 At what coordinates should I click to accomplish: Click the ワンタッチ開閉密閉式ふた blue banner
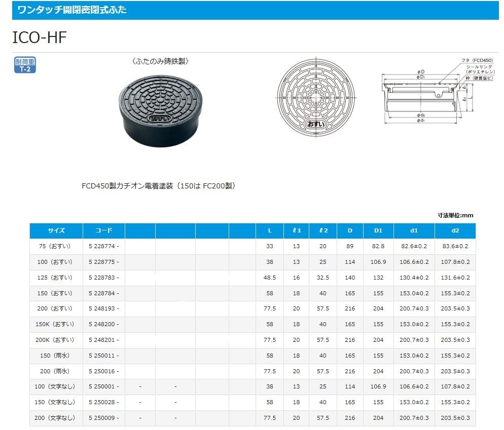point(255,10)
